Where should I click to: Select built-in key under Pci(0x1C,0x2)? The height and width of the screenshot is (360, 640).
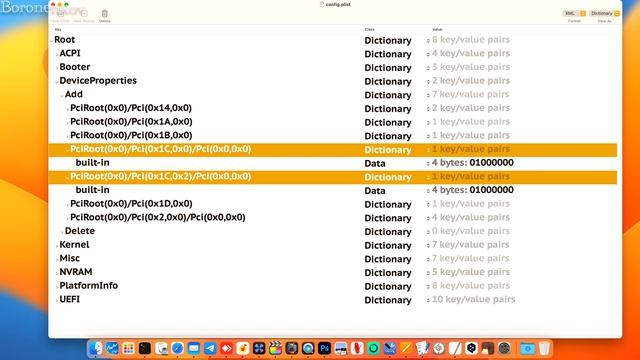92,190
